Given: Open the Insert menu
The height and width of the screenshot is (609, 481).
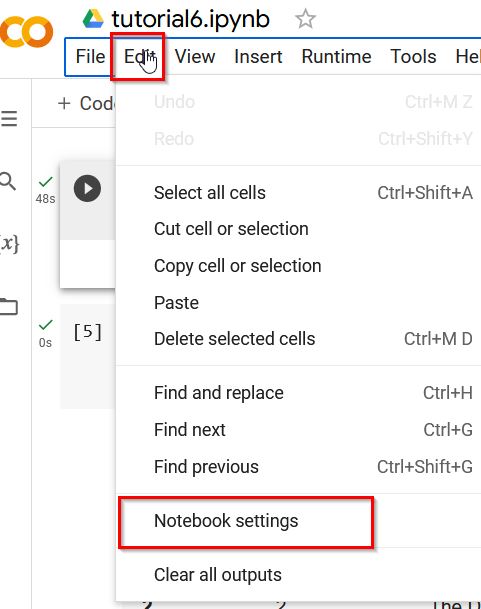Looking at the screenshot, I should click(258, 57).
